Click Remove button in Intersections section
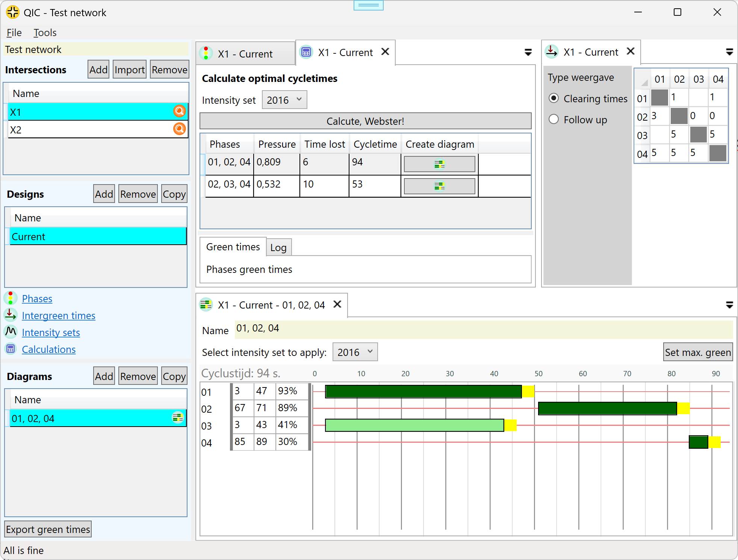 point(169,70)
